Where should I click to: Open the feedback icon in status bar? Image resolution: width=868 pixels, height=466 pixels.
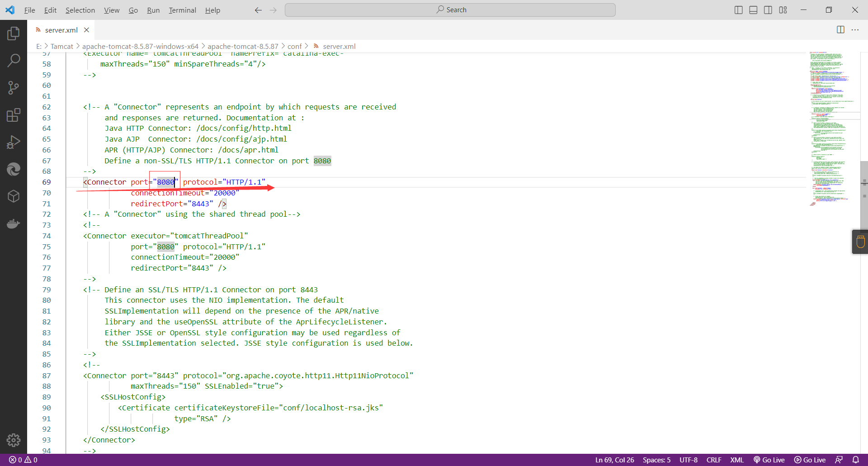click(839, 460)
